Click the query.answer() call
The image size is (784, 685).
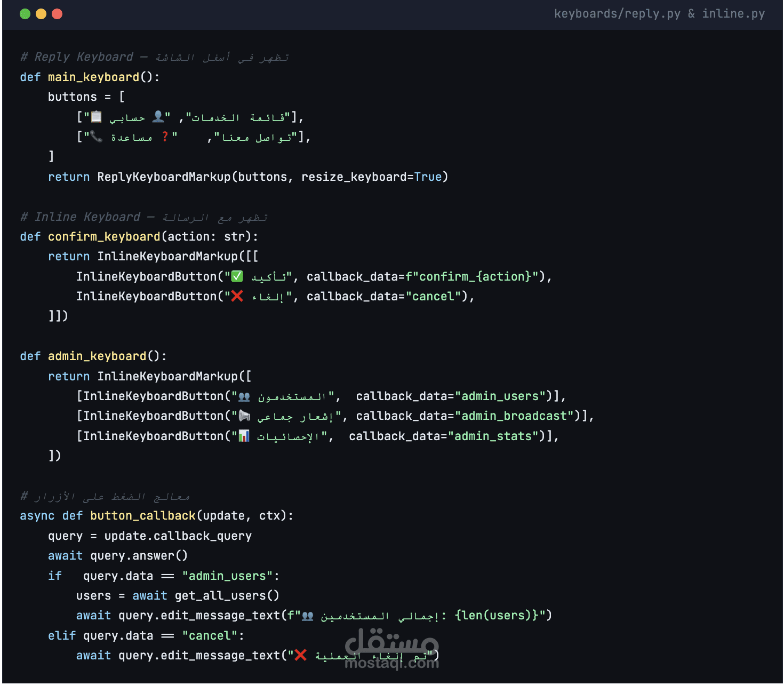tap(139, 556)
